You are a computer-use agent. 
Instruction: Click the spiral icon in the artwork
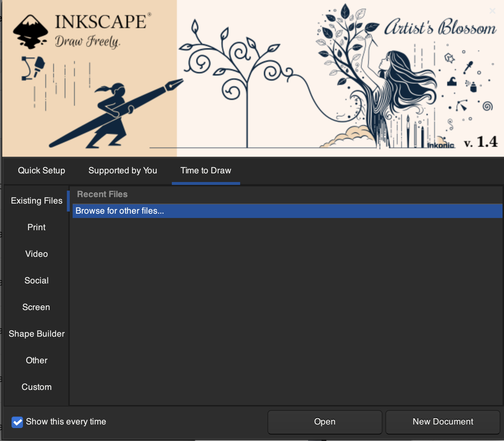(x=488, y=106)
